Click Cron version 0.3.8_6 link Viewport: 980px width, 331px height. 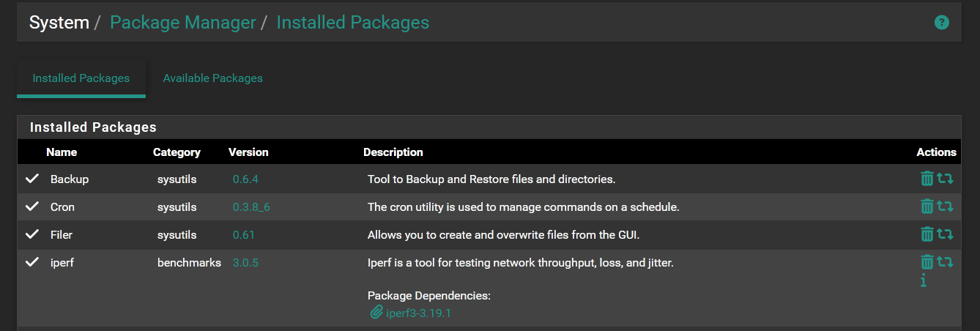tap(251, 207)
